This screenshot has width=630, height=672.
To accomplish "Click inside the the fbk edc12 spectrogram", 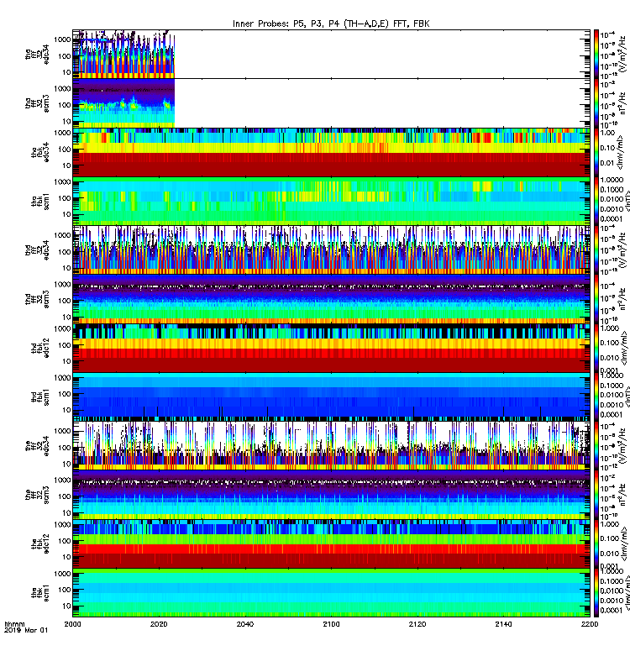I will coord(331,544).
